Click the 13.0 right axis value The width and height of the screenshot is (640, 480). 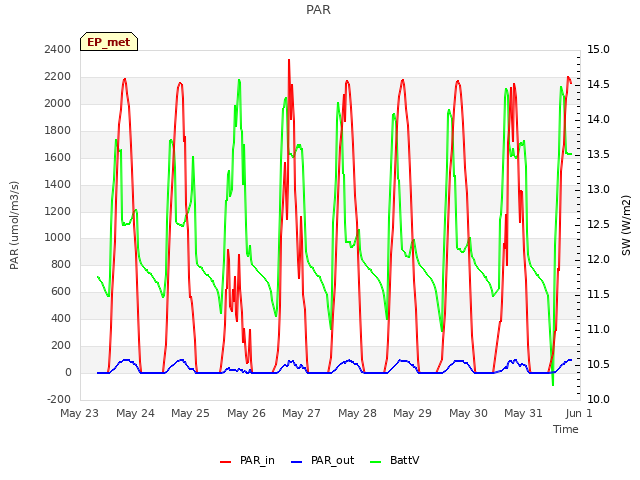[598, 189]
